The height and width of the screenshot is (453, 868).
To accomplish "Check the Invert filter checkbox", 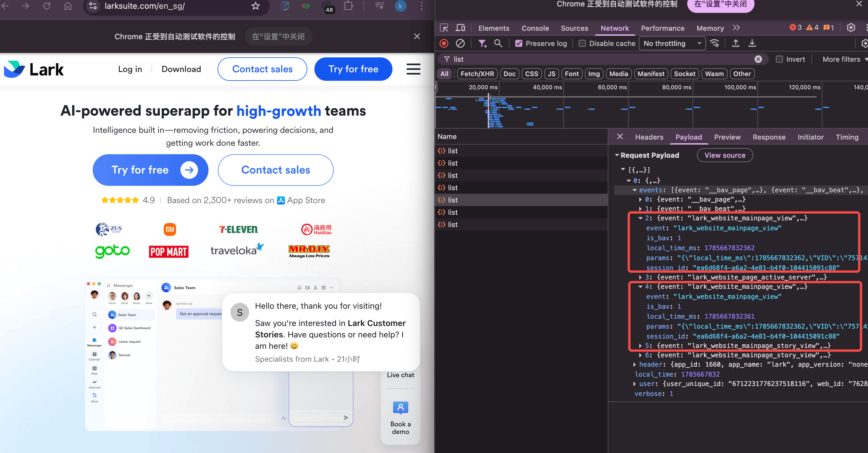I will click(x=779, y=59).
